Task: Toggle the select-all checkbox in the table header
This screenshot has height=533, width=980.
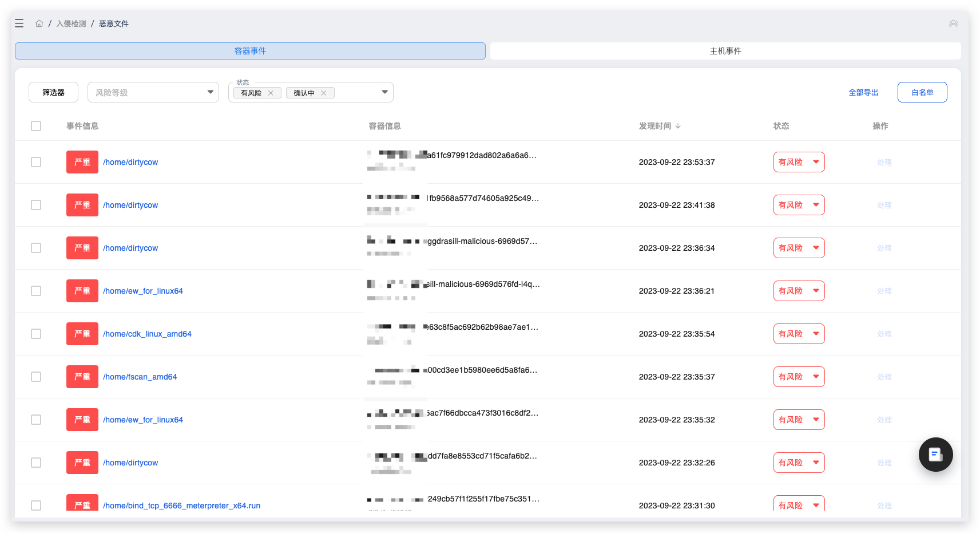Action: point(36,126)
